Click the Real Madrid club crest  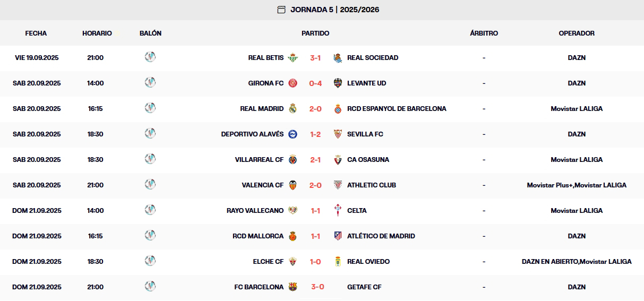(x=293, y=109)
